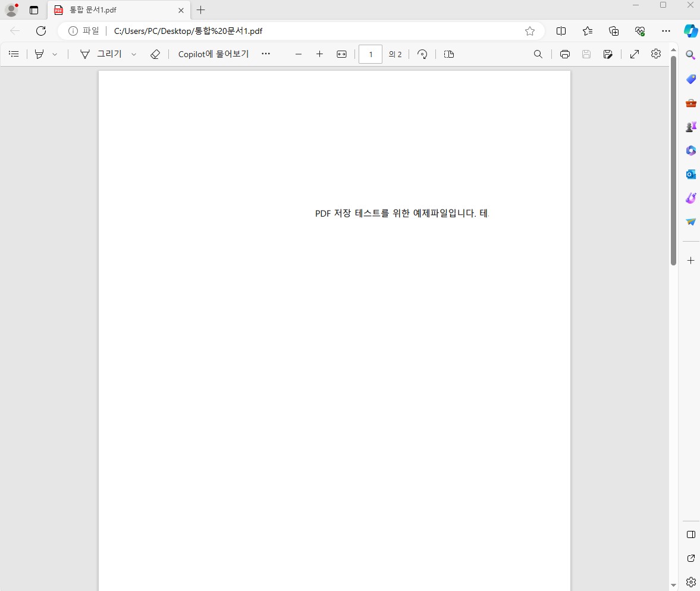Open browser essentials heart icon
Image resolution: width=700 pixels, height=591 pixels.
point(640,31)
